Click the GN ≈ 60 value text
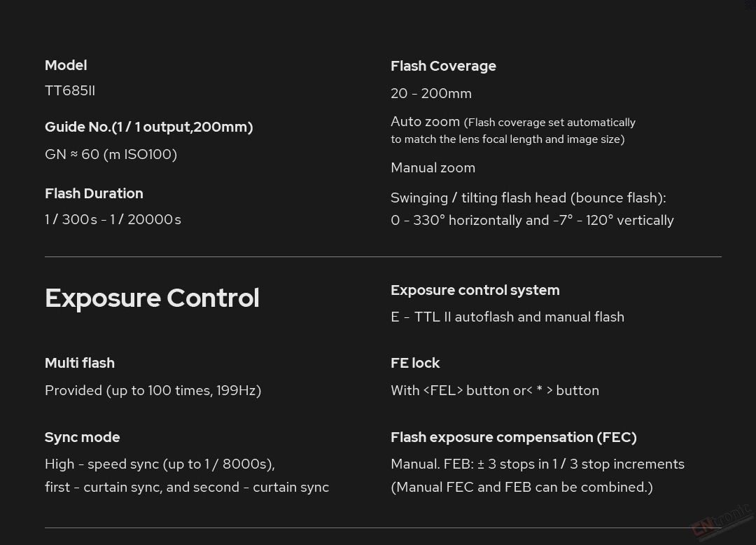The width and height of the screenshot is (756, 545). coord(111,154)
